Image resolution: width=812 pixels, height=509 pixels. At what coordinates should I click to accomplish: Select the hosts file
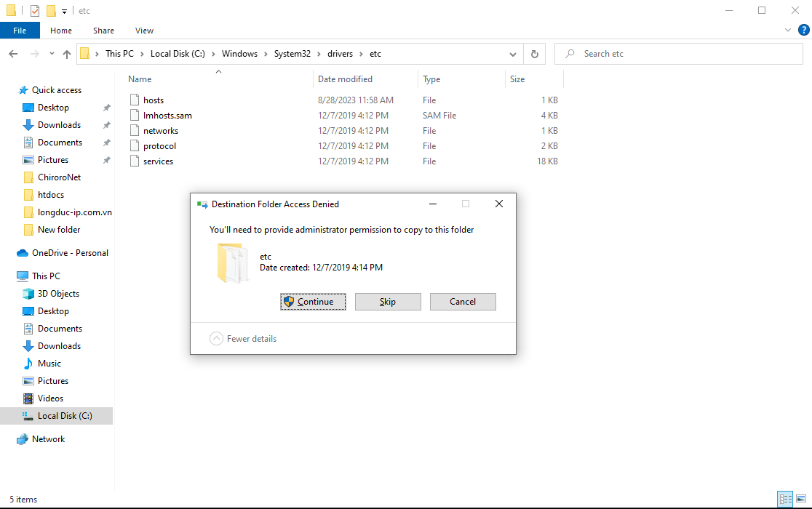154,100
